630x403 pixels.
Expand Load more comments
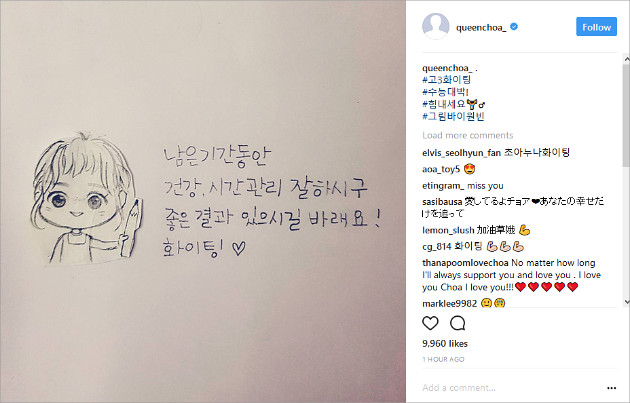pos(468,135)
